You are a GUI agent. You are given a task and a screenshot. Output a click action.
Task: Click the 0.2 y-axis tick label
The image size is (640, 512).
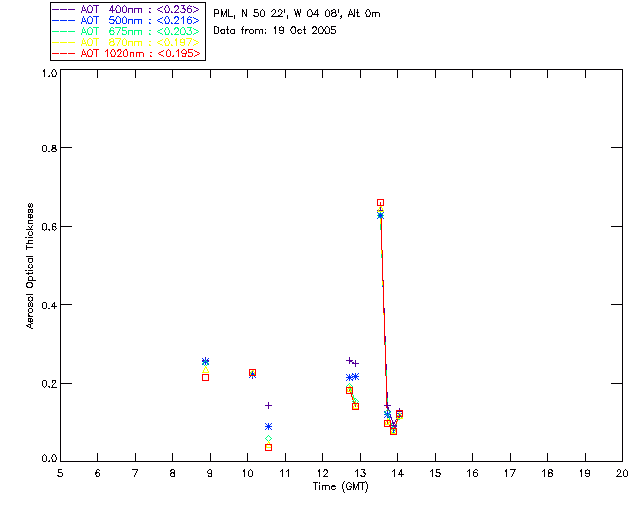49,384
